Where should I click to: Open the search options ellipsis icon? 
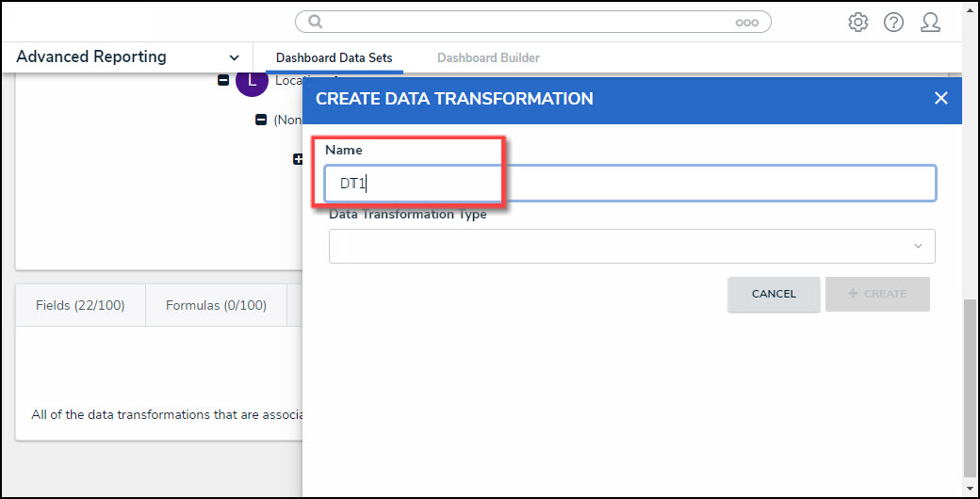[x=747, y=23]
